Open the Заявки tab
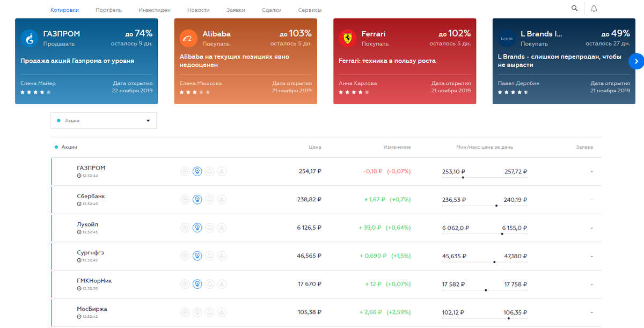Viewport: 644px width, 328px height. click(x=236, y=10)
